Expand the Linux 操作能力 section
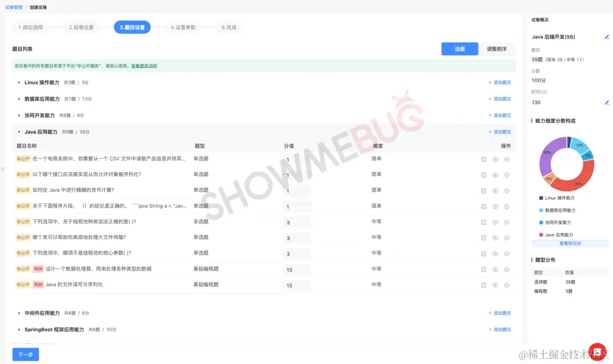The image size is (613, 364). click(x=19, y=82)
